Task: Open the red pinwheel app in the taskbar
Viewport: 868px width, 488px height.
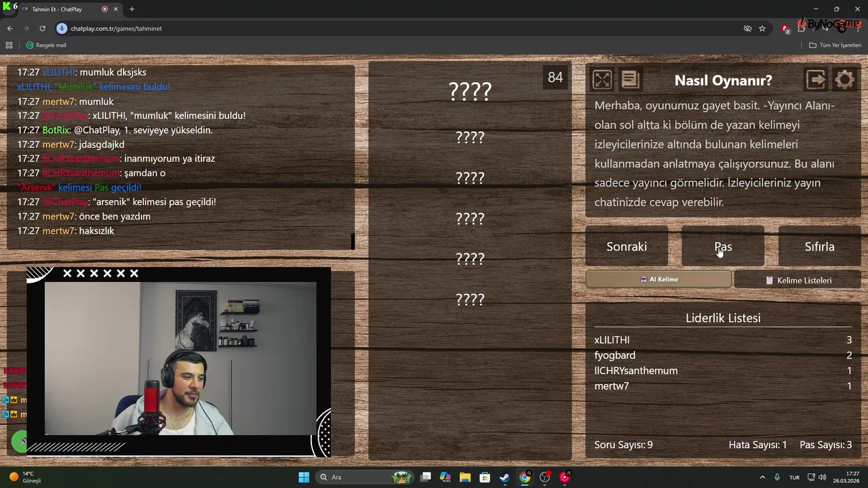Action: 564,477
